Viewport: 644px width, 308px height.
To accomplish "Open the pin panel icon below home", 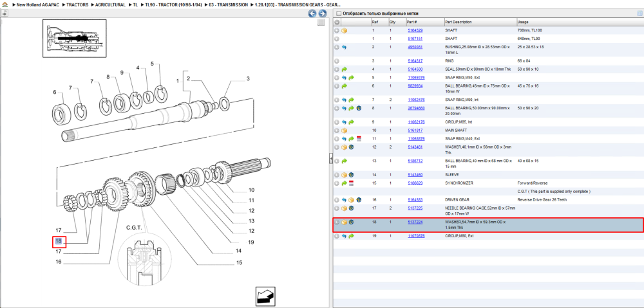I will pyautogui.click(x=5, y=13).
